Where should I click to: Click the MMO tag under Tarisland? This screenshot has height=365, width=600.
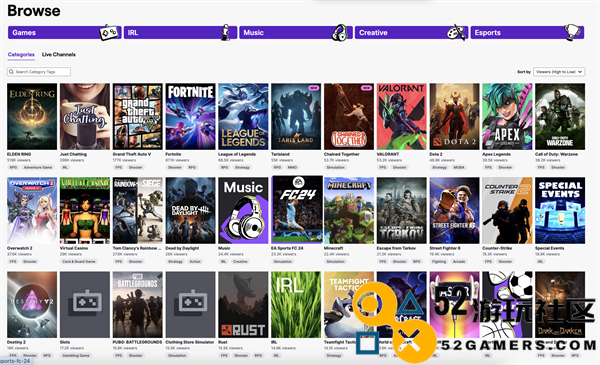292,167
